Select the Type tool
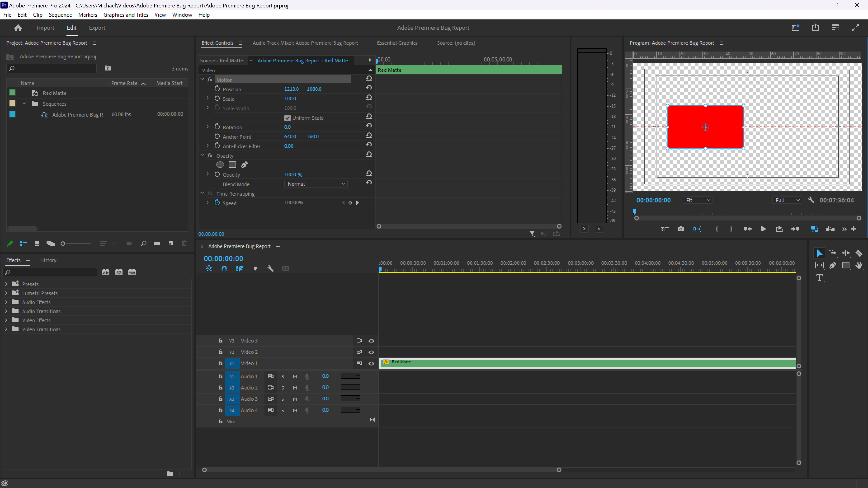This screenshot has height=488, width=868. click(820, 278)
